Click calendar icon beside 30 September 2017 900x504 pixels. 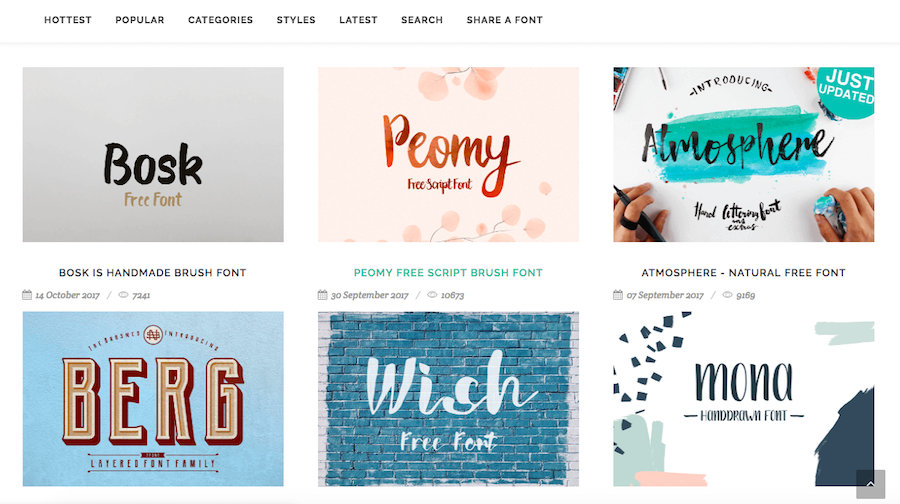coord(323,295)
